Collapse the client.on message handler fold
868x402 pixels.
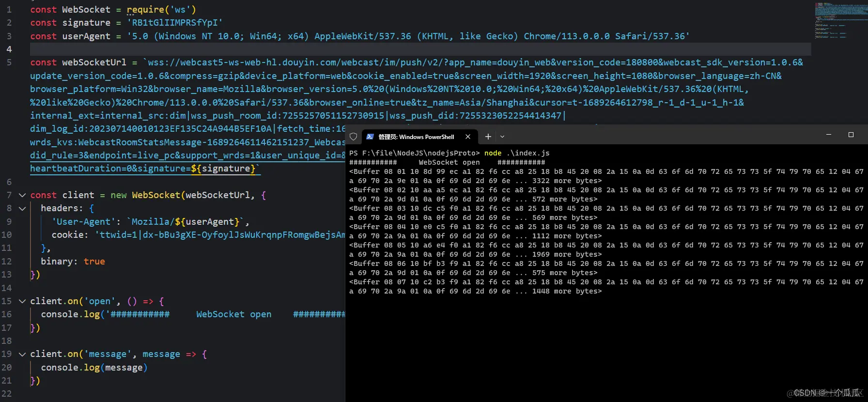pyautogui.click(x=22, y=354)
